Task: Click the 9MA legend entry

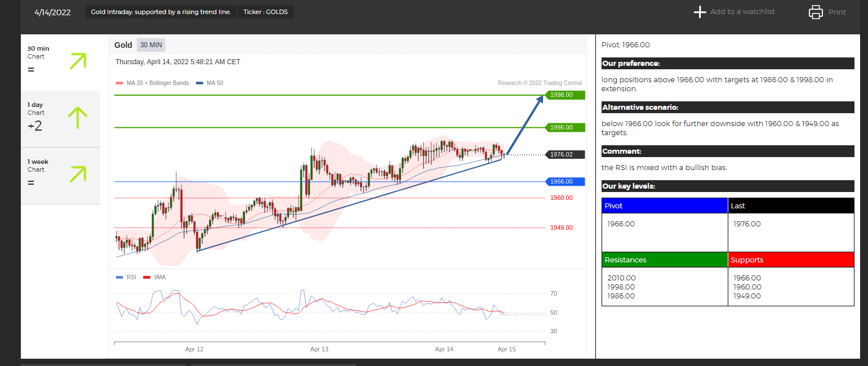Action: 155,278
